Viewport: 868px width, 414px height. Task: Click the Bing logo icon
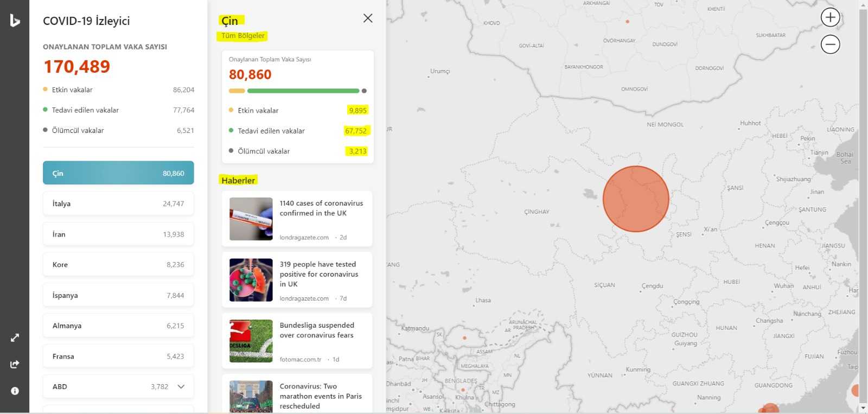15,21
